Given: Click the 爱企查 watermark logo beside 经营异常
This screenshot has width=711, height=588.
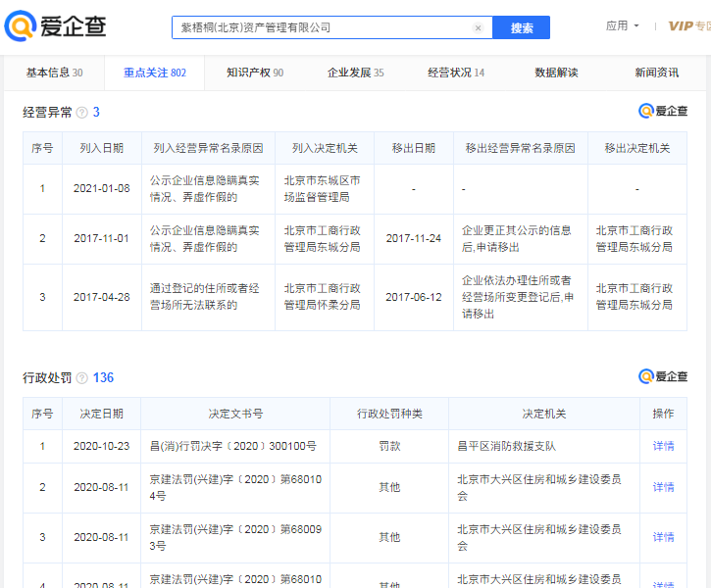Looking at the screenshot, I should click(663, 111).
